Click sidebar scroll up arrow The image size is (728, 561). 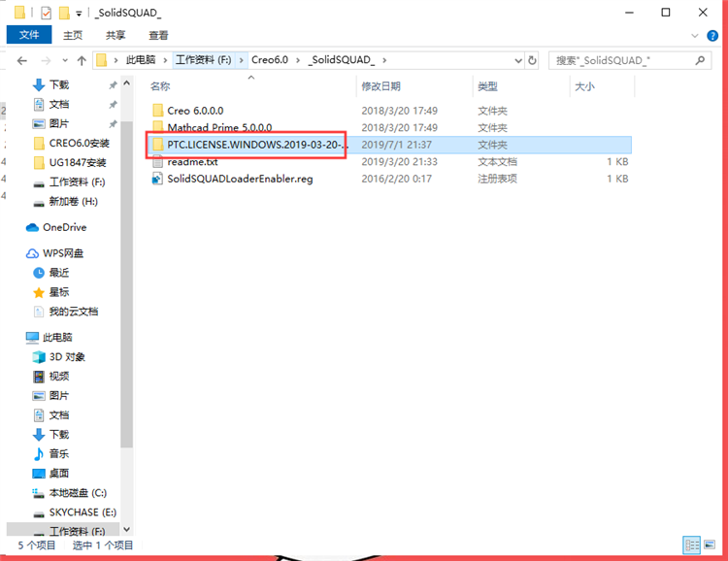click(x=127, y=83)
